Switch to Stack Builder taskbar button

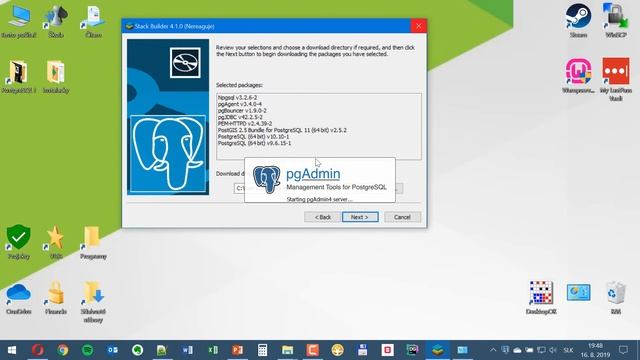[437, 350]
